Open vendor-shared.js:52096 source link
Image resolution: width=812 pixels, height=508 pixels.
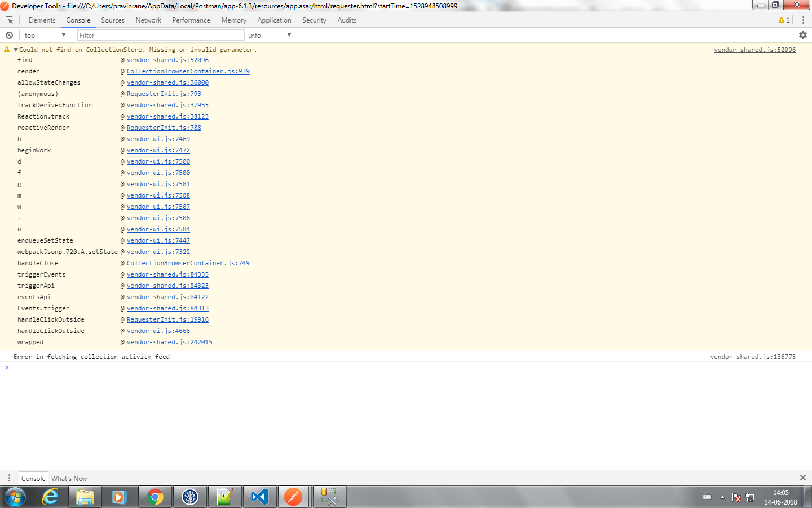167,60
